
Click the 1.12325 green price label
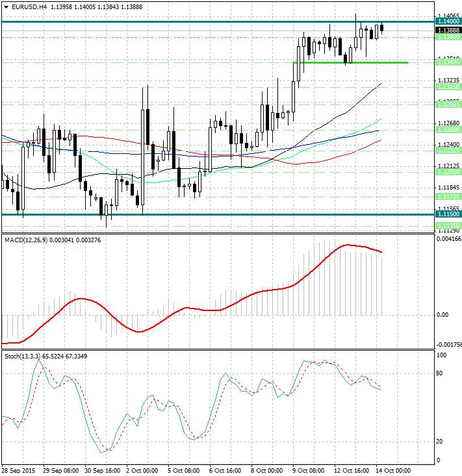(448, 151)
